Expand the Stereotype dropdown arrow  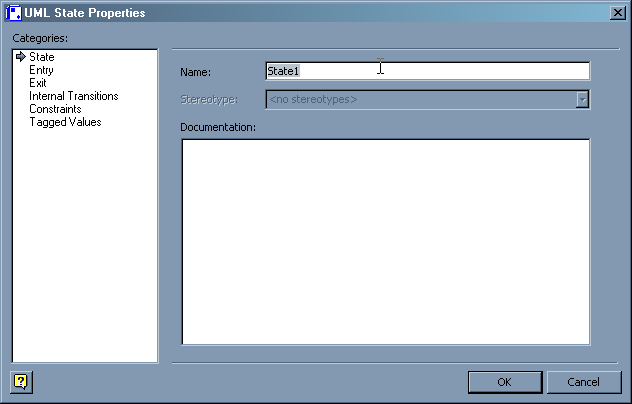pos(582,99)
